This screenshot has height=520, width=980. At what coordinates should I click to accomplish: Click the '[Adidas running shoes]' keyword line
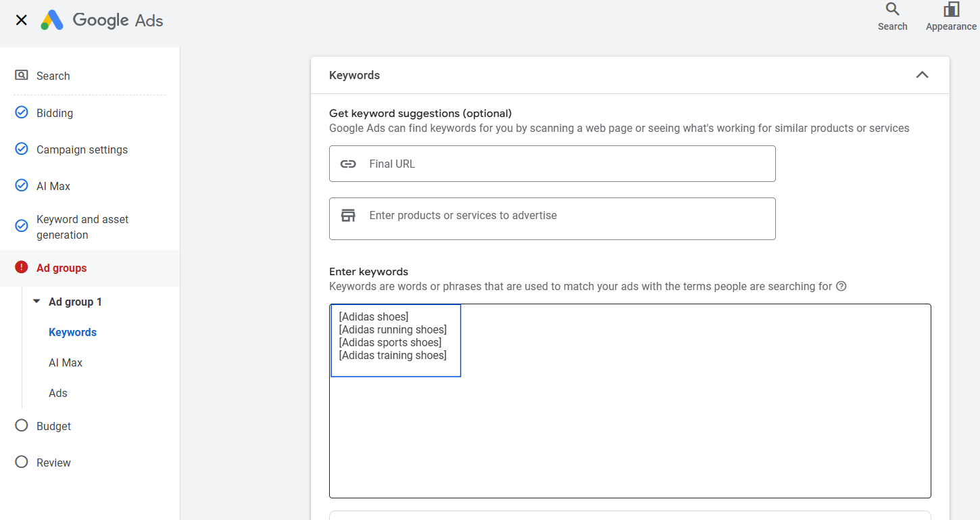[x=393, y=329]
